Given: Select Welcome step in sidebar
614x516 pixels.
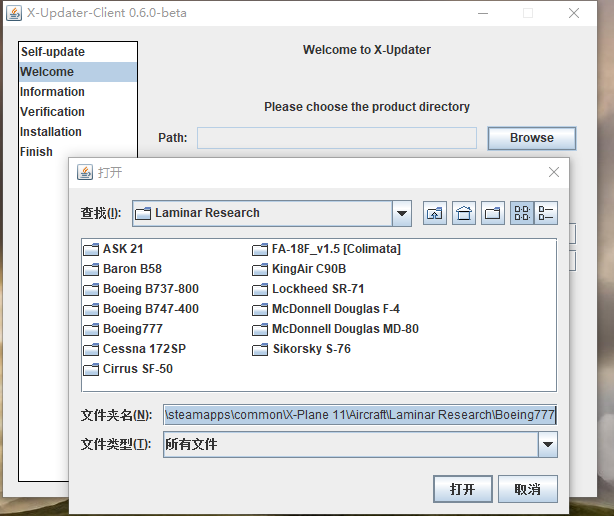Looking at the screenshot, I should click(78, 72).
